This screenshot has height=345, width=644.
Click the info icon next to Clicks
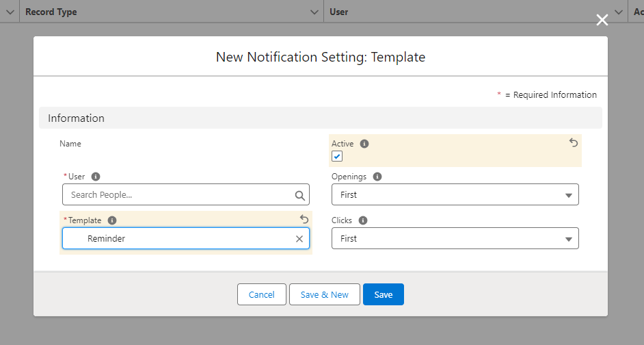coord(363,220)
